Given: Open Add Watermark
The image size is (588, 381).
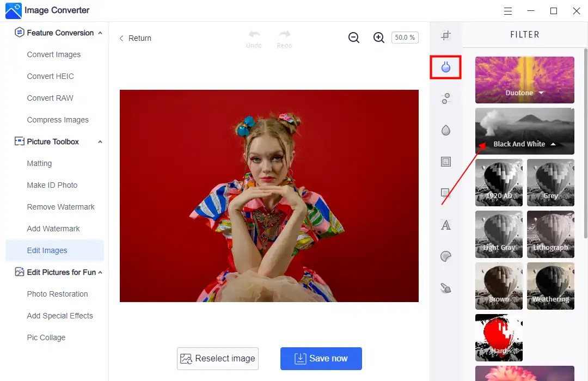Looking at the screenshot, I should tap(53, 229).
